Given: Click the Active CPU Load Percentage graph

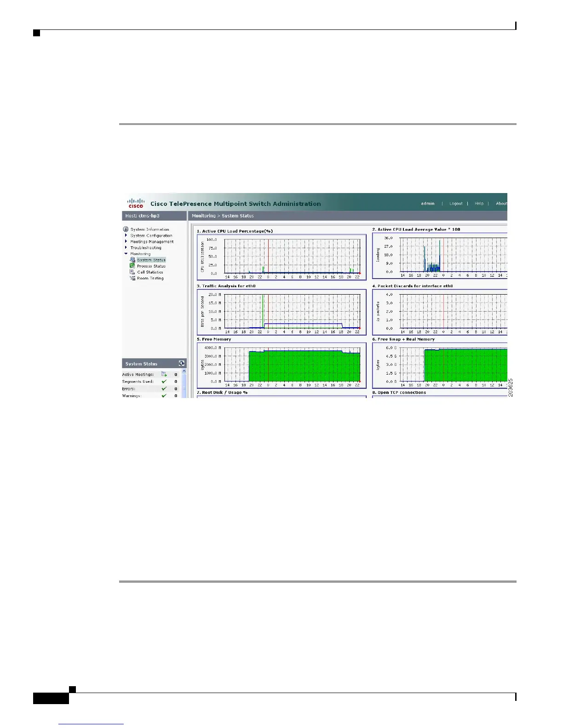Looking at the screenshot, I should click(x=281, y=257).
